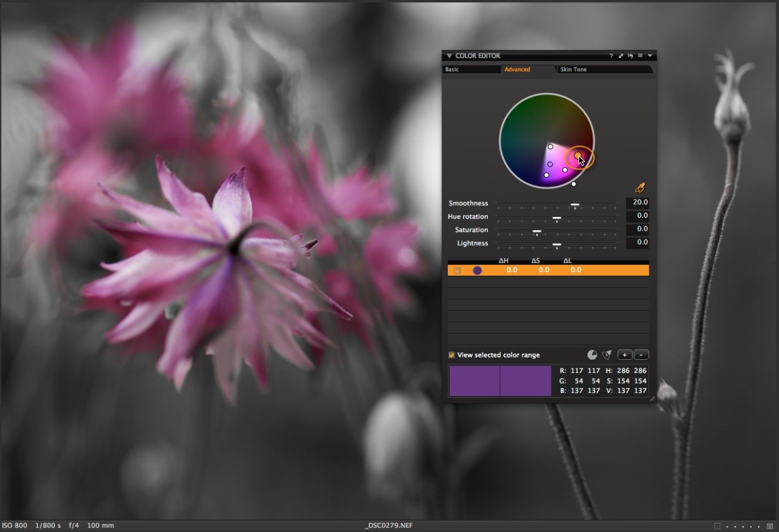Click the handle outside the wheel's bottom edge

coord(574,184)
